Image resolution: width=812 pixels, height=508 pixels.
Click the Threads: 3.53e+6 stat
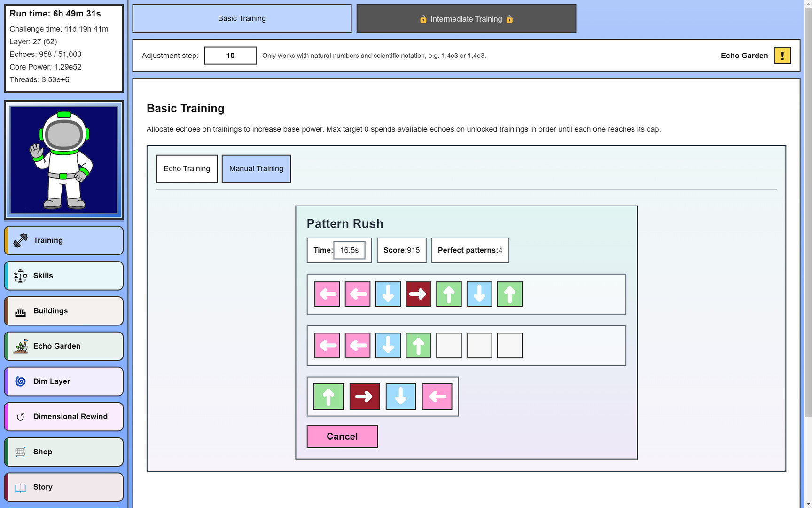coord(39,79)
